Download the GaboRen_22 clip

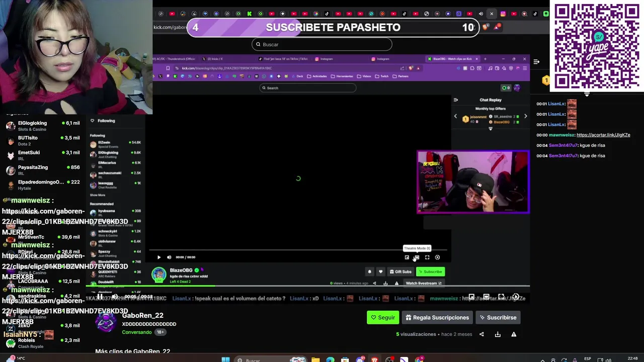click(498, 334)
